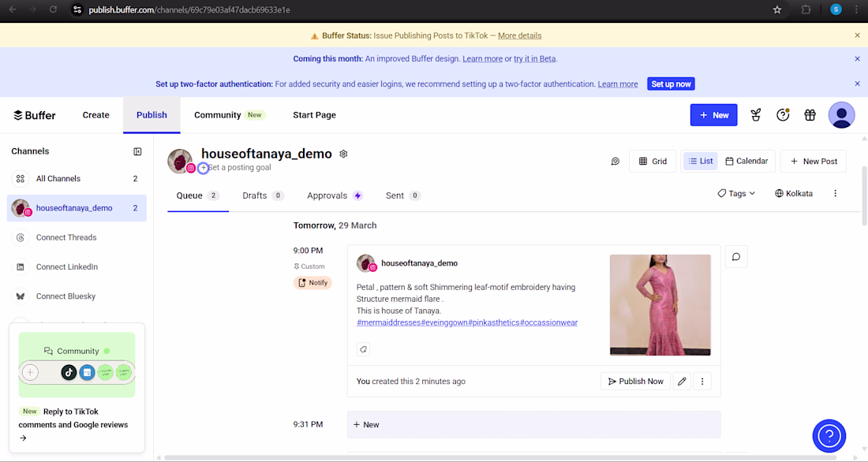Open the queue more options menu
The image size is (868, 462).
pyautogui.click(x=836, y=194)
